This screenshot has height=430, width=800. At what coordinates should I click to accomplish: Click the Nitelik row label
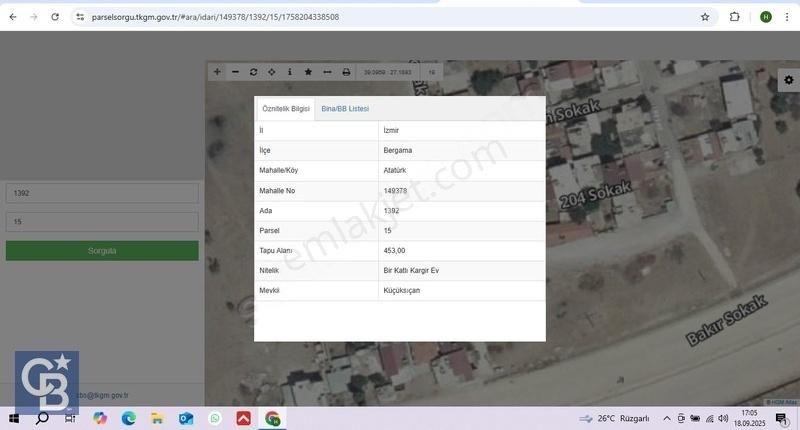(x=269, y=270)
